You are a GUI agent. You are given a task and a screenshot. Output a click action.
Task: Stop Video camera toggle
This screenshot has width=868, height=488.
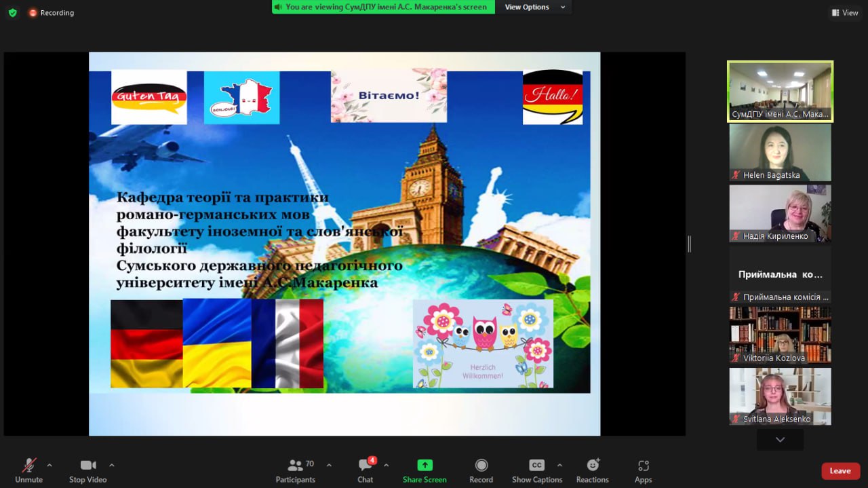point(87,470)
